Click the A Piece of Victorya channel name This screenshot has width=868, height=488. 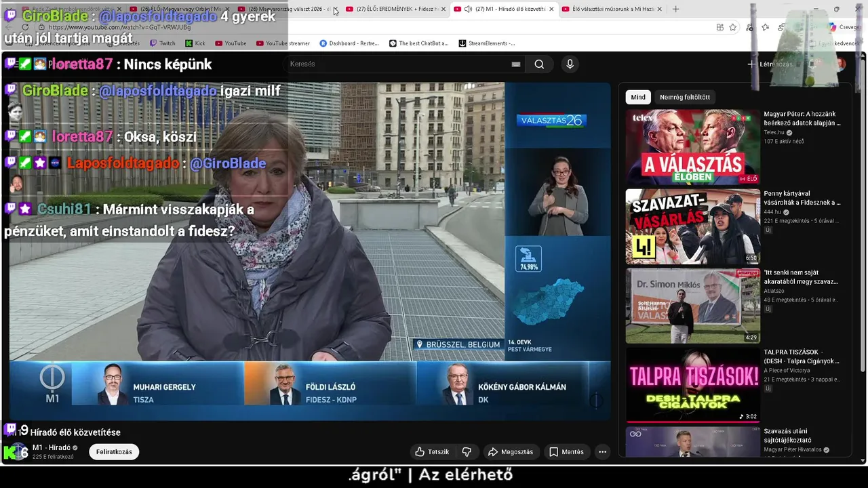(x=786, y=370)
